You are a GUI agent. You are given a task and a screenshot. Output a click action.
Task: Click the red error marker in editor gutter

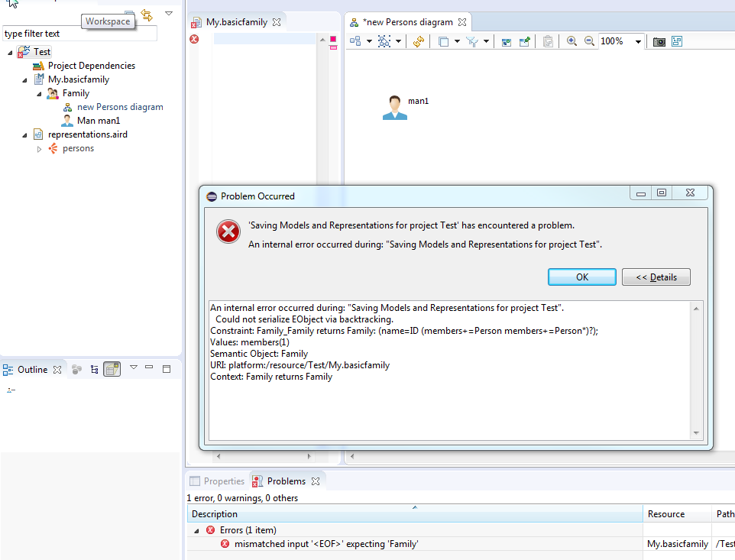pyautogui.click(x=194, y=39)
